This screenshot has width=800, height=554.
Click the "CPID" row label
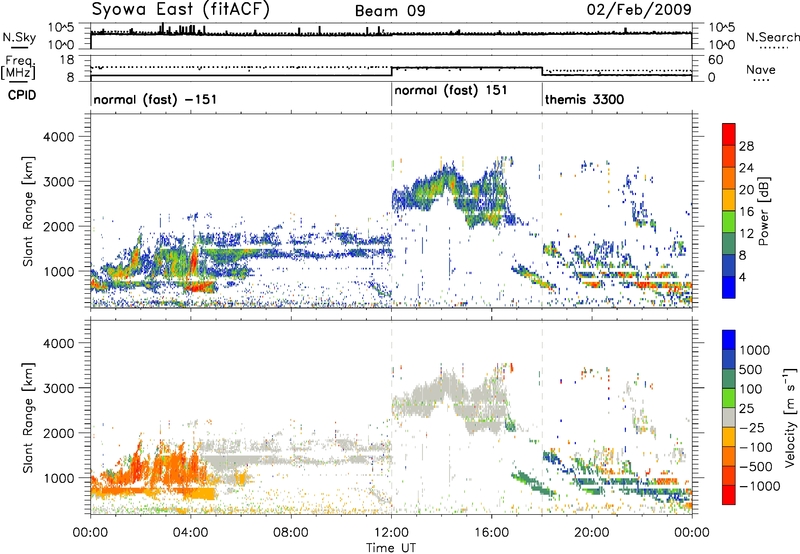(22, 95)
